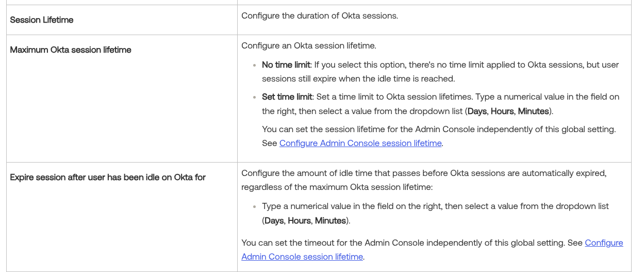Click bullet before "Type a numerical value" in idle row
This screenshot has width=644, height=272.
coord(255,207)
